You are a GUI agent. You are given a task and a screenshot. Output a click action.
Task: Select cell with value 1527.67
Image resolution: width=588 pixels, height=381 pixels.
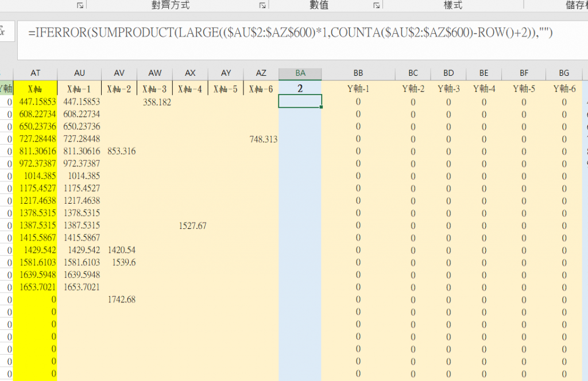tap(190, 226)
